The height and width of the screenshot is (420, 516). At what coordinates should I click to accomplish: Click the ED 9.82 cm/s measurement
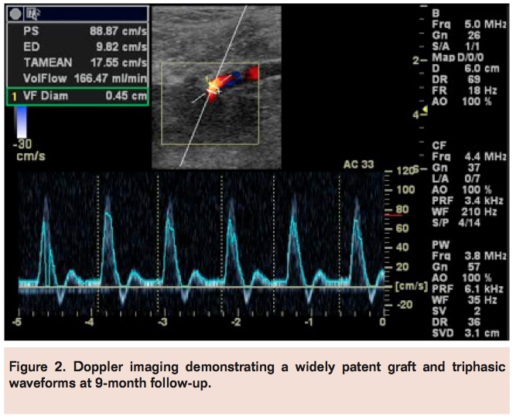click(77, 46)
